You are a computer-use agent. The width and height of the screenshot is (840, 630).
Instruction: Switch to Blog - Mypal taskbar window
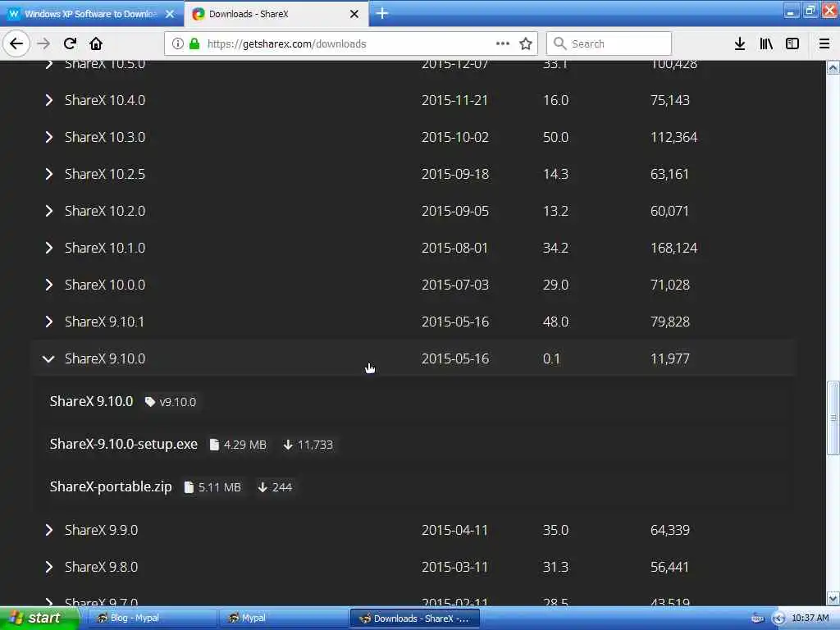coord(151,619)
